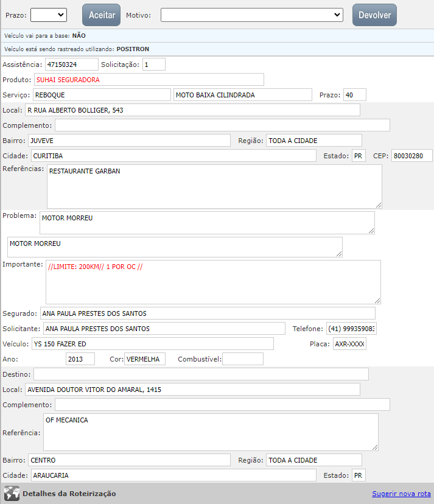The image size is (434, 504).
Task: Click the Serviço field containing REBOQUE
Action: click(100, 95)
